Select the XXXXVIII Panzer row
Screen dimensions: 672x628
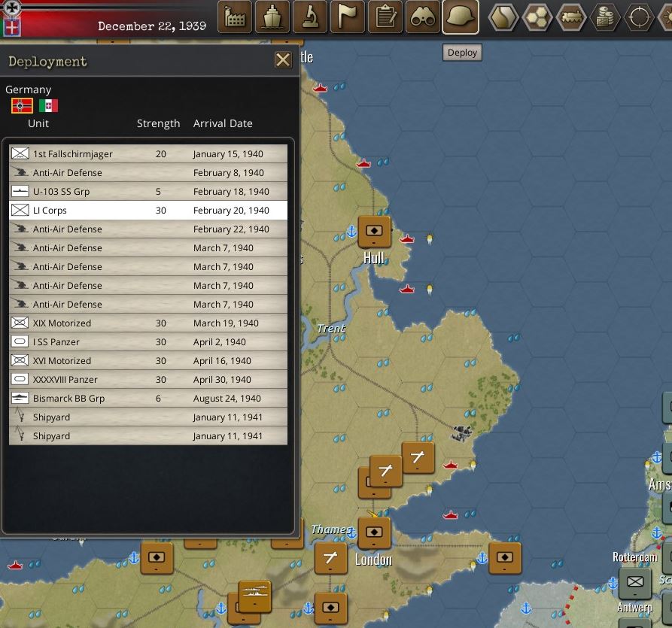tap(148, 380)
